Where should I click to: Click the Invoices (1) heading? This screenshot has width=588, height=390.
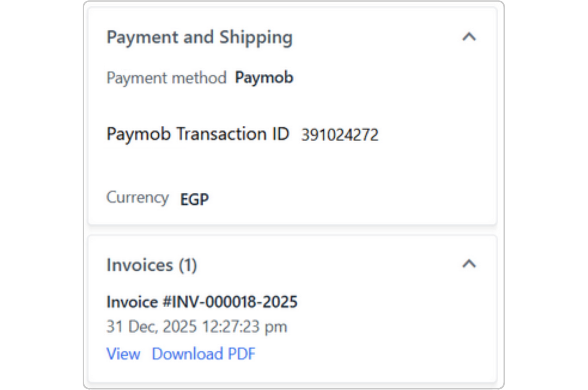[x=152, y=264]
